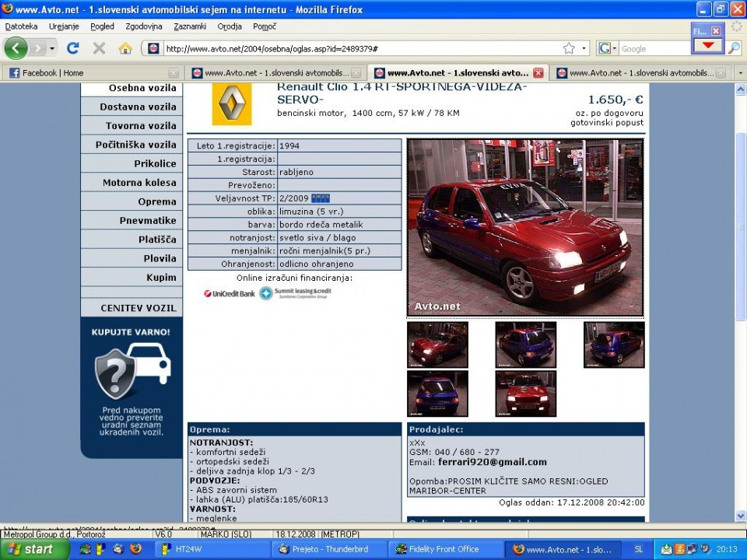Open Plovila category

(132, 258)
